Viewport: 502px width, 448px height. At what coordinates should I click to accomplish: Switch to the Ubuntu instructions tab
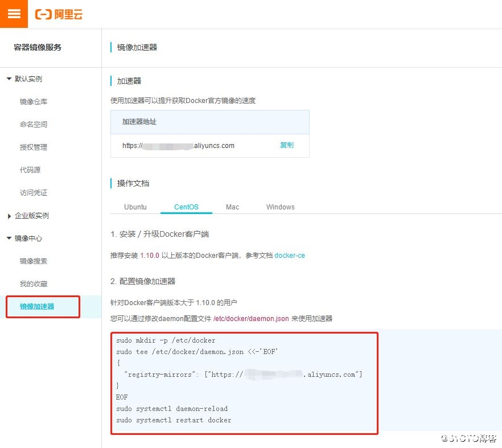pyautogui.click(x=136, y=207)
